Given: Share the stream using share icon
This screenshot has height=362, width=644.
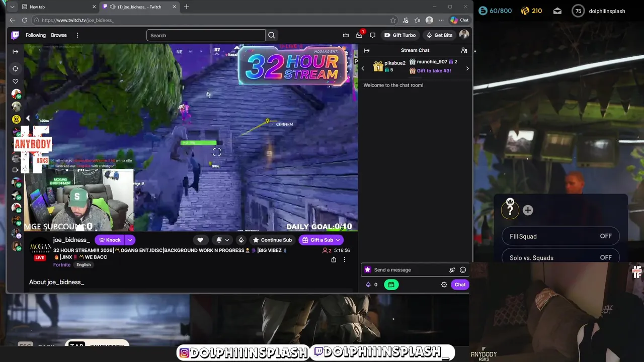Looking at the screenshot, I should (334, 259).
